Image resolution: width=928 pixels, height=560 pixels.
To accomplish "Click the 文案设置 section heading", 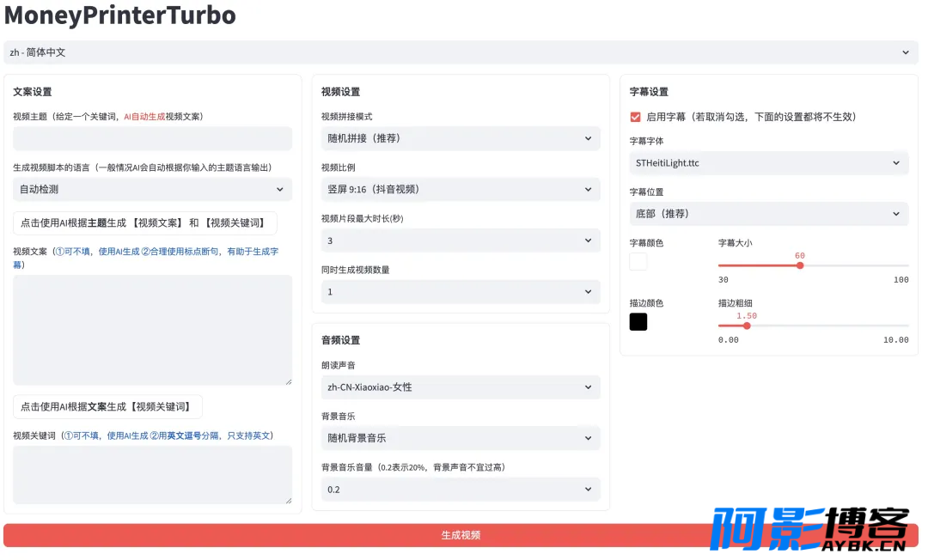I will 33,92.
